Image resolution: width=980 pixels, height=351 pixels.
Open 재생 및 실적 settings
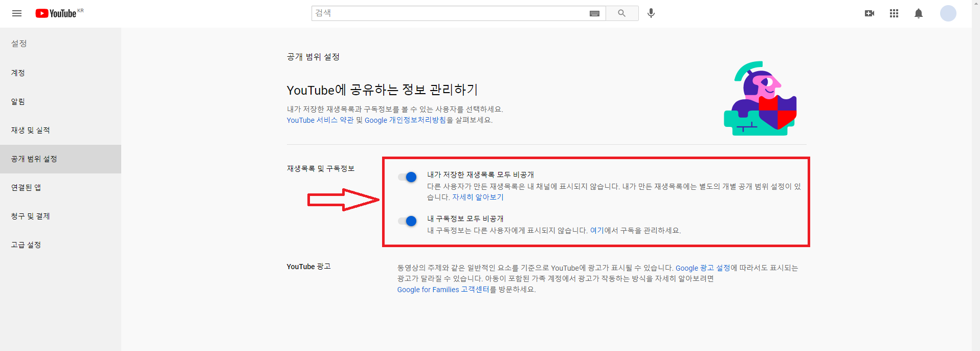[x=60, y=130]
